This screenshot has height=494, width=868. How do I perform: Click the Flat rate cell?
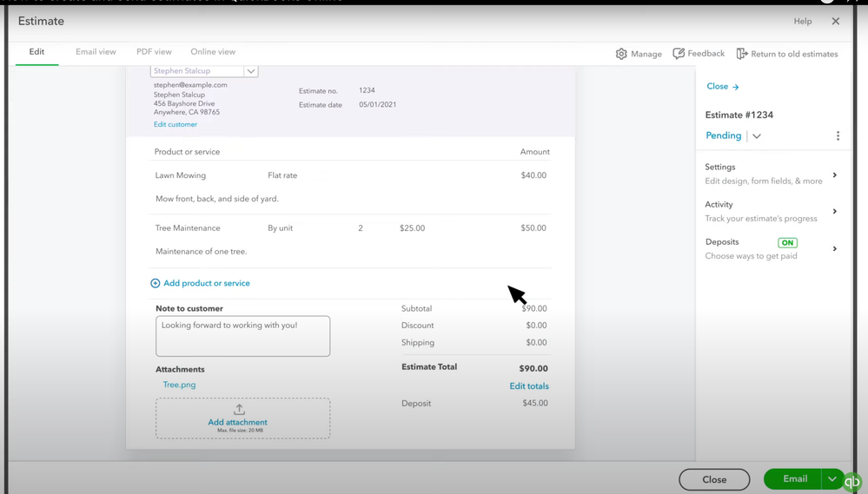tap(282, 175)
